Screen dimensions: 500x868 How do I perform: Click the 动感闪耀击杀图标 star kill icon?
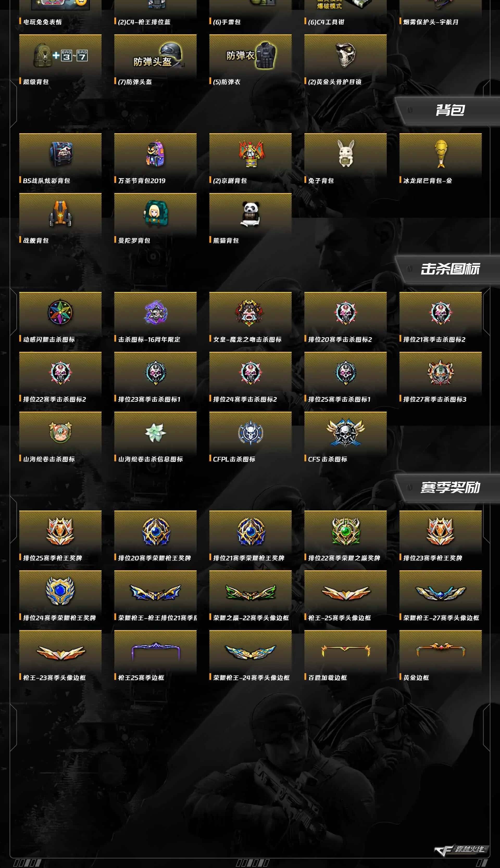(60, 312)
